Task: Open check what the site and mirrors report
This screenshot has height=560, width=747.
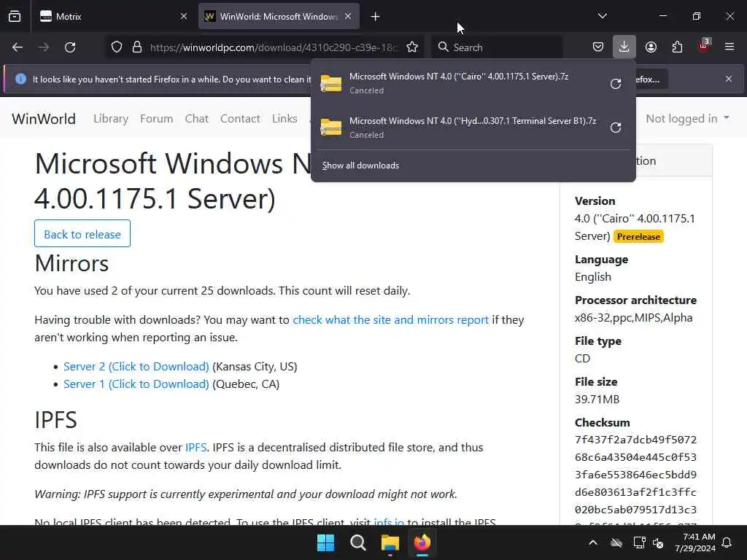Action: [391, 319]
